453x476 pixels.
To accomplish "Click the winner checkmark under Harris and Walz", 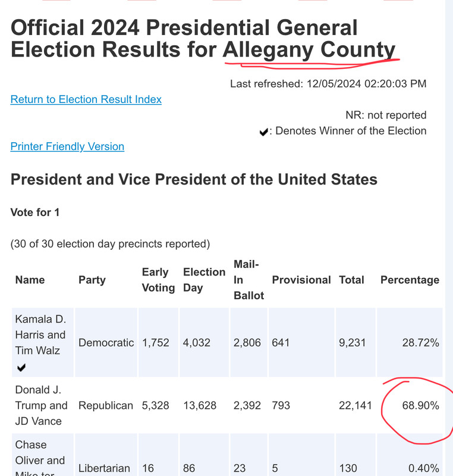I will click(x=21, y=368).
